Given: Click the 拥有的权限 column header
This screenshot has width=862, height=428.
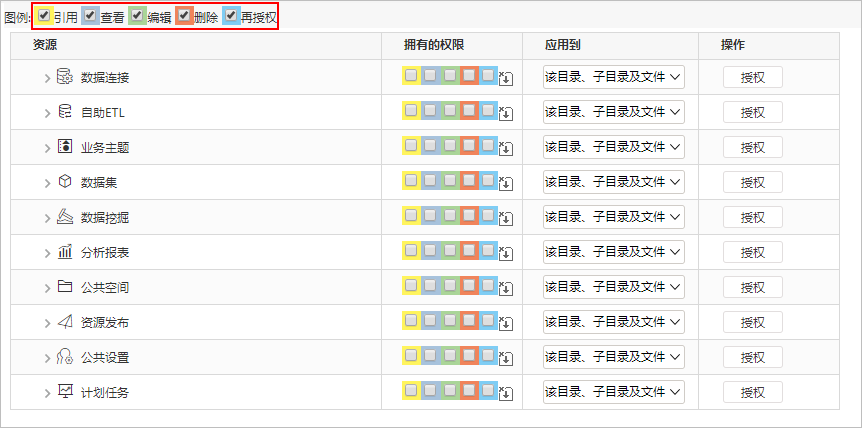Looking at the screenshot, I should (x=434, y=46).
